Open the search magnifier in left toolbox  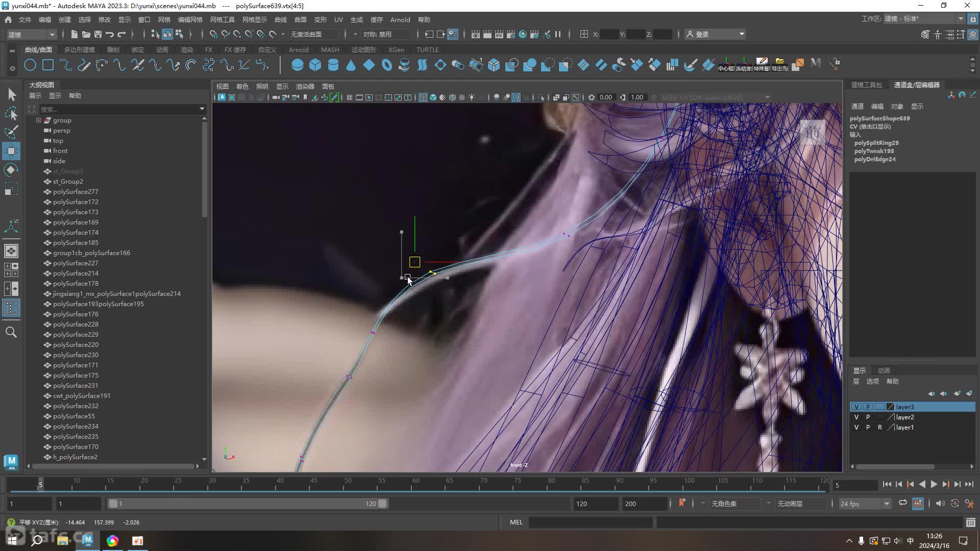pyautogui.click(x=11, y=332)
